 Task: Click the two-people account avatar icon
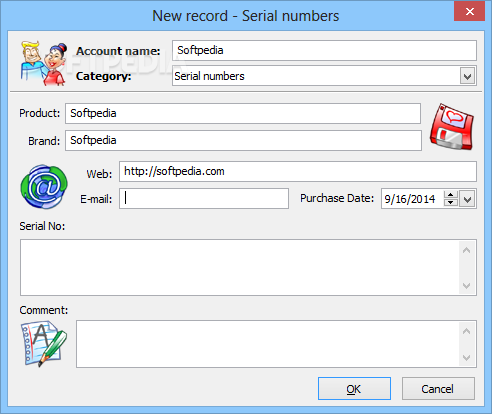pyautogui.click(x=44, y=63)
